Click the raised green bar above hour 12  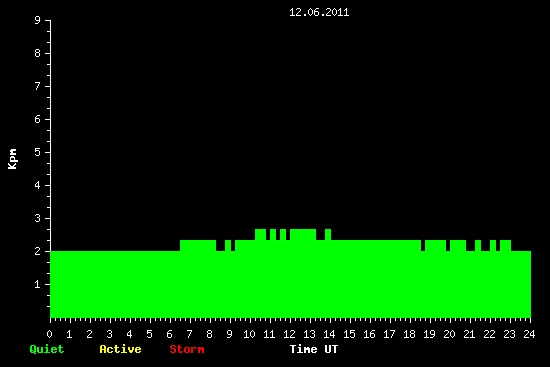click(x=303, y=234)
